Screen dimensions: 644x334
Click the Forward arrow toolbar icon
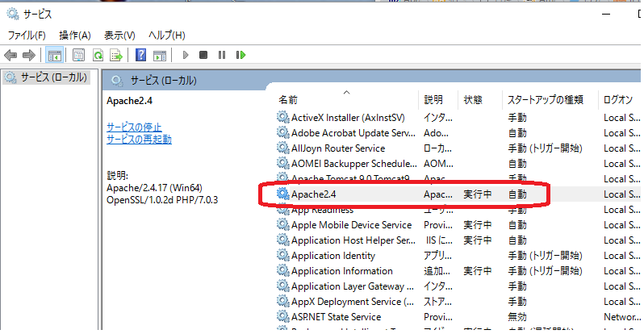pyautogui.click(x=29, y=55)
